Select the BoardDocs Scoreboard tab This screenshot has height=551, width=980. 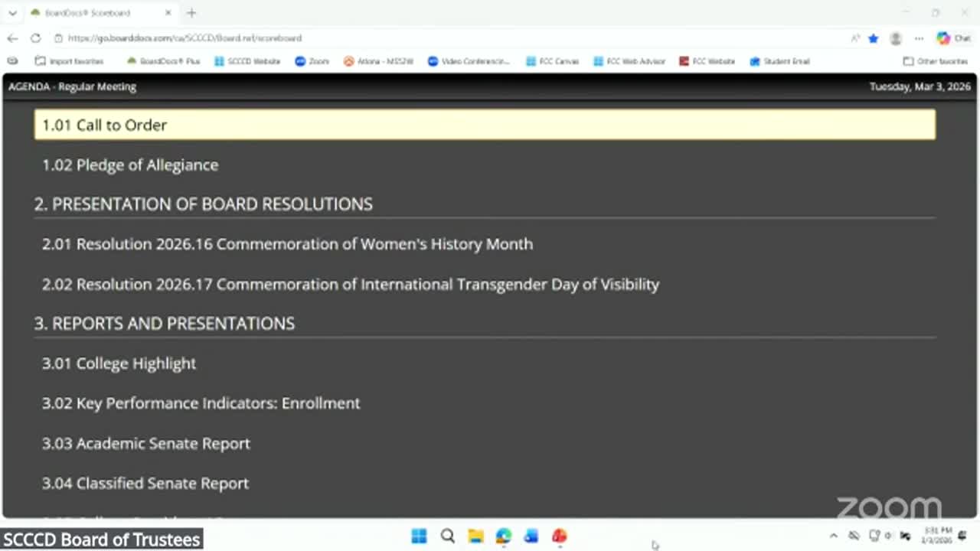(x=96, y=13)
